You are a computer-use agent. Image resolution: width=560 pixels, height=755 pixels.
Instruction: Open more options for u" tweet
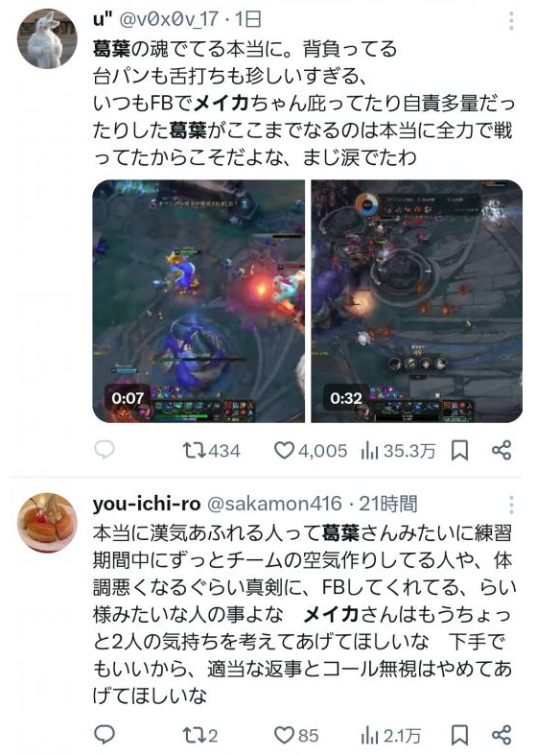point(511,21)
